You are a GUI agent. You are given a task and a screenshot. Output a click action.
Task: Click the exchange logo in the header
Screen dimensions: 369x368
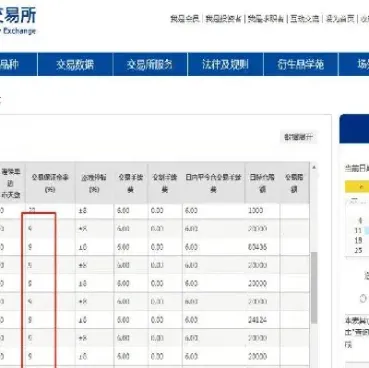[18, 21]
